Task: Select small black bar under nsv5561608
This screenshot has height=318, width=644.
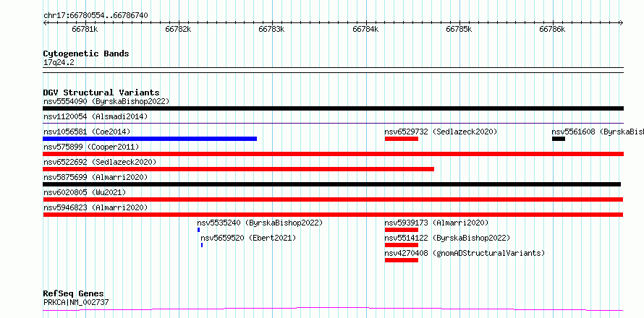Action: click(559, 139)
